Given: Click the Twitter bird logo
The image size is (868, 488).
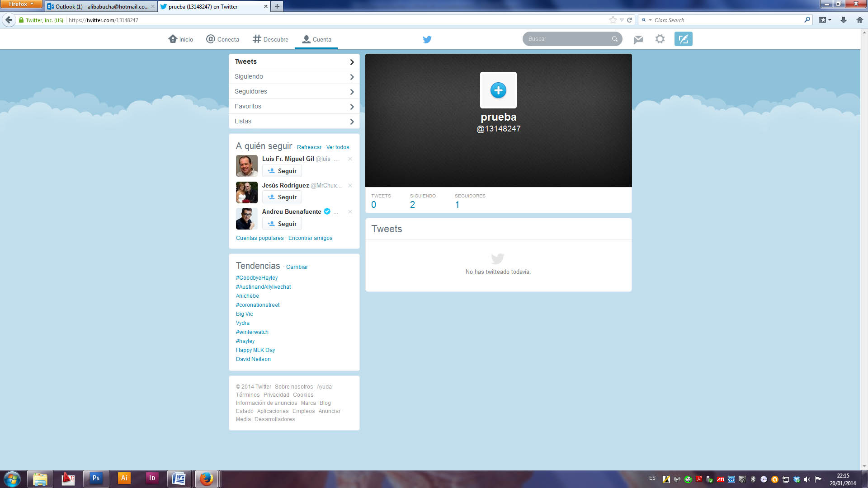Looking at the screenshot, I should 427,39.
